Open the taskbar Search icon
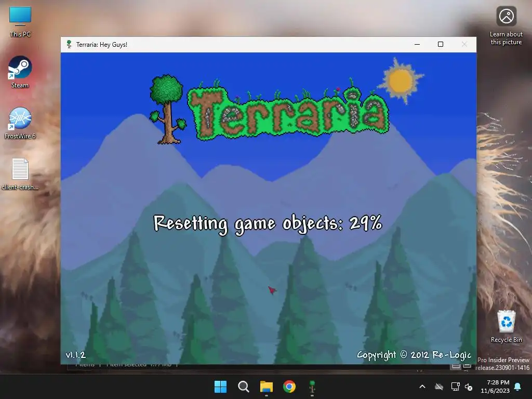This screenshot has height=399, width=532. [x=243, y=387]
